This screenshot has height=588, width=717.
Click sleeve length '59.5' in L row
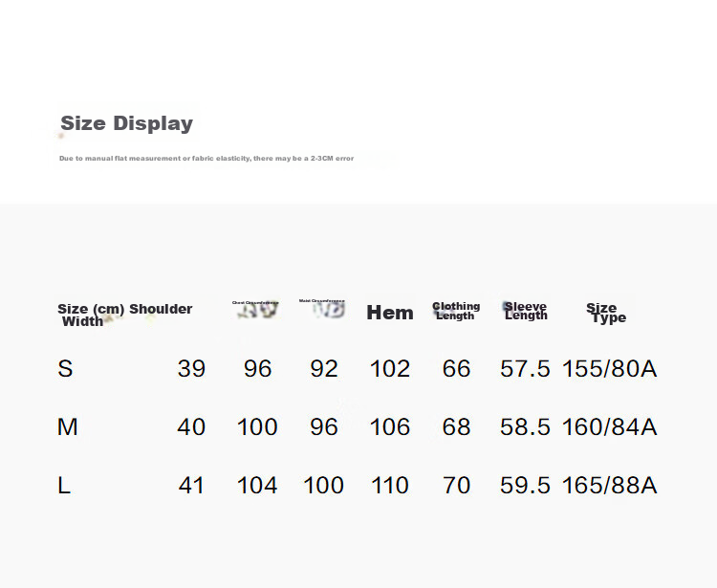click(x=525, y=485)
